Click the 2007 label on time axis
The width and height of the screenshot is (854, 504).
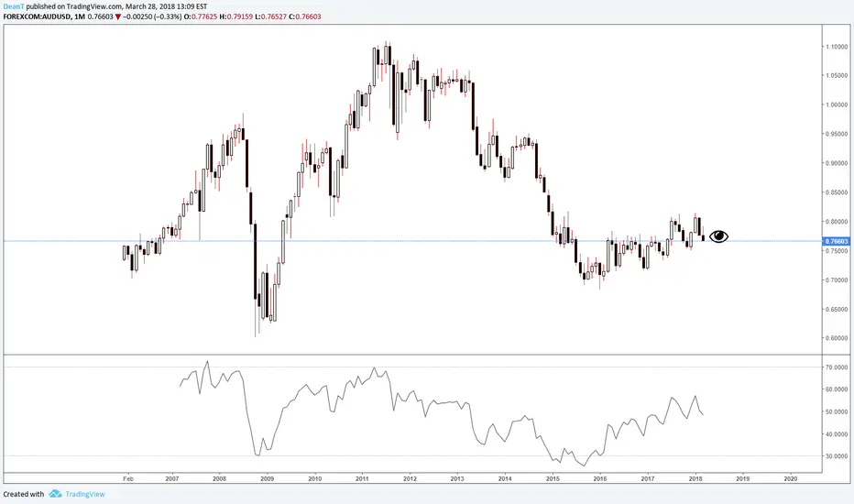tap(172, 479)
